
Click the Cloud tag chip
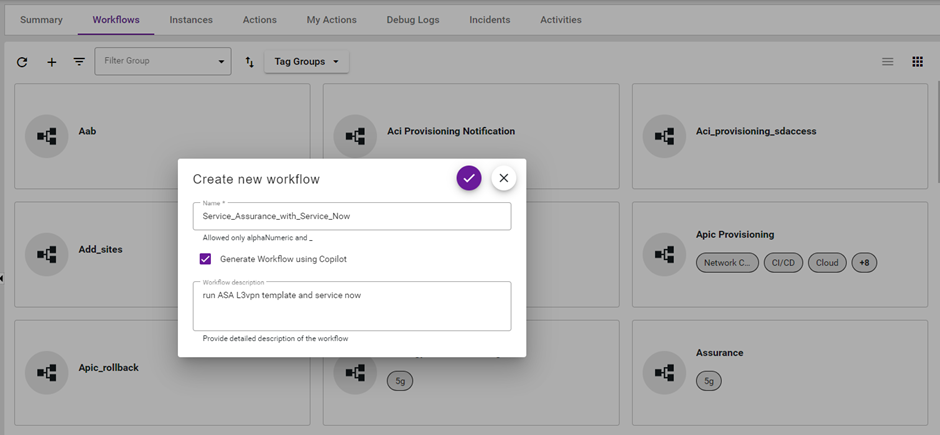tap(827, 262)
